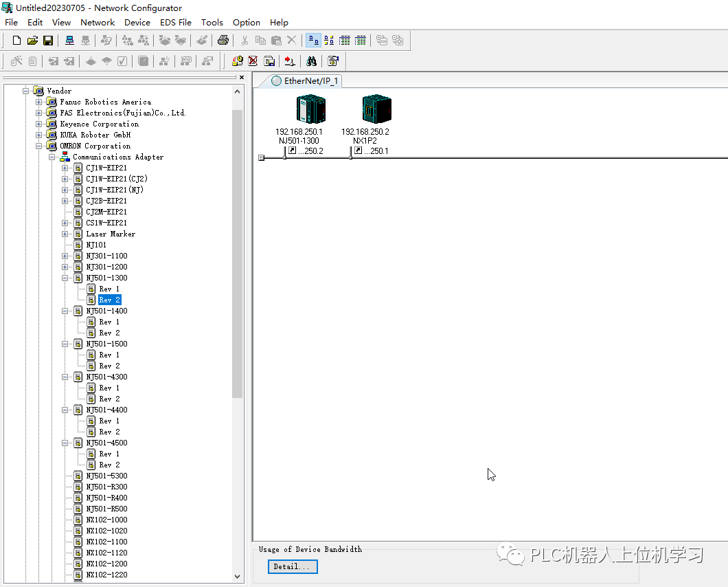Select the NX1P2 device icon in the diagram
The width and height of the screenshot is (728, 587).
click(376, 110)
